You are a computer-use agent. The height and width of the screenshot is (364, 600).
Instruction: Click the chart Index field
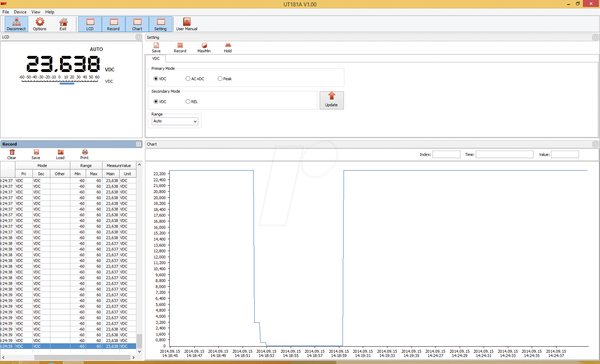(x=446, y=154)
